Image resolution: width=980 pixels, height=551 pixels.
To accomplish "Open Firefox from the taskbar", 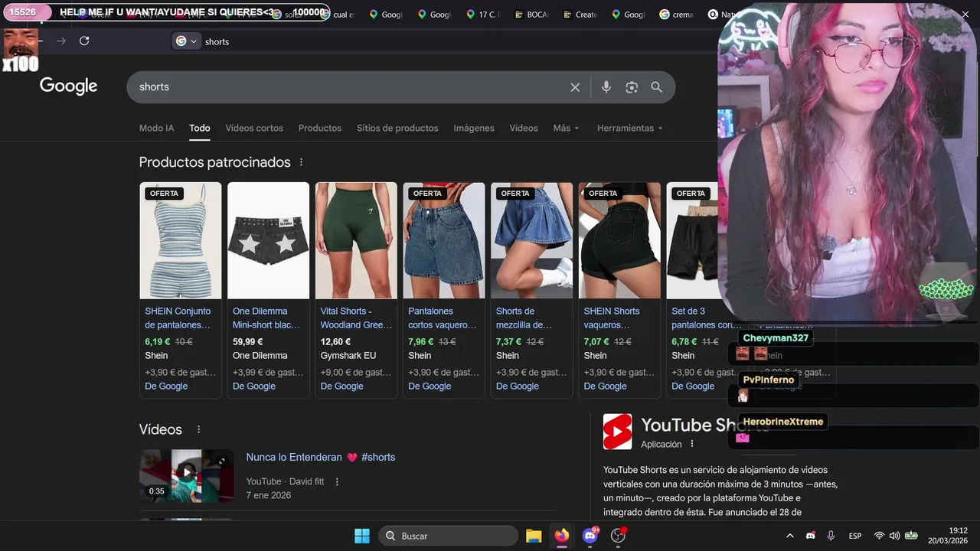I will coord(562,536).
